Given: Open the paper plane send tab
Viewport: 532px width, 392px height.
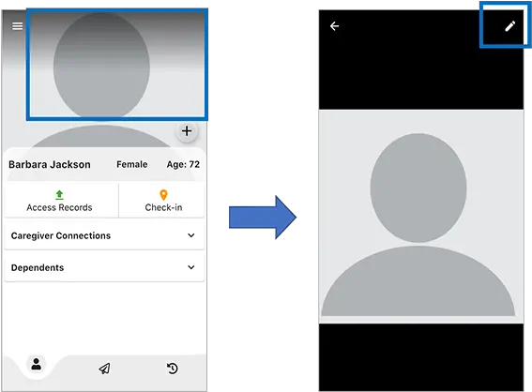Looking at the screenshot, I should point(104,369).
